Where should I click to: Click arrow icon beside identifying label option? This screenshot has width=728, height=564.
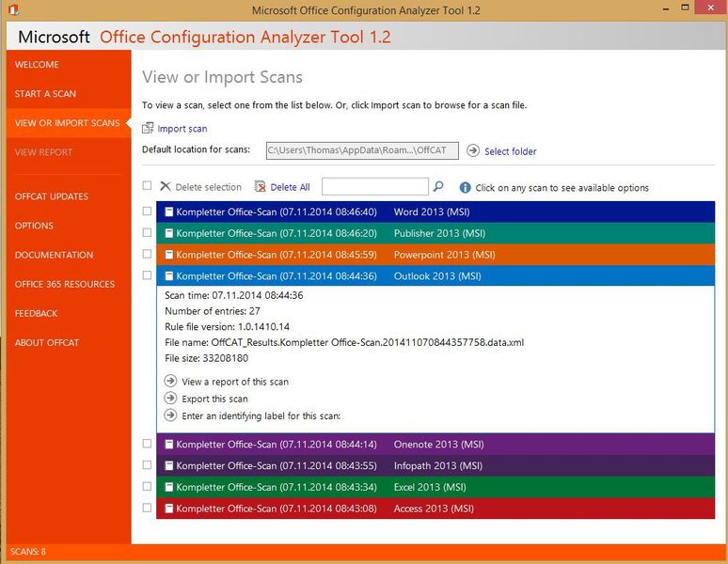coord(171,415)
